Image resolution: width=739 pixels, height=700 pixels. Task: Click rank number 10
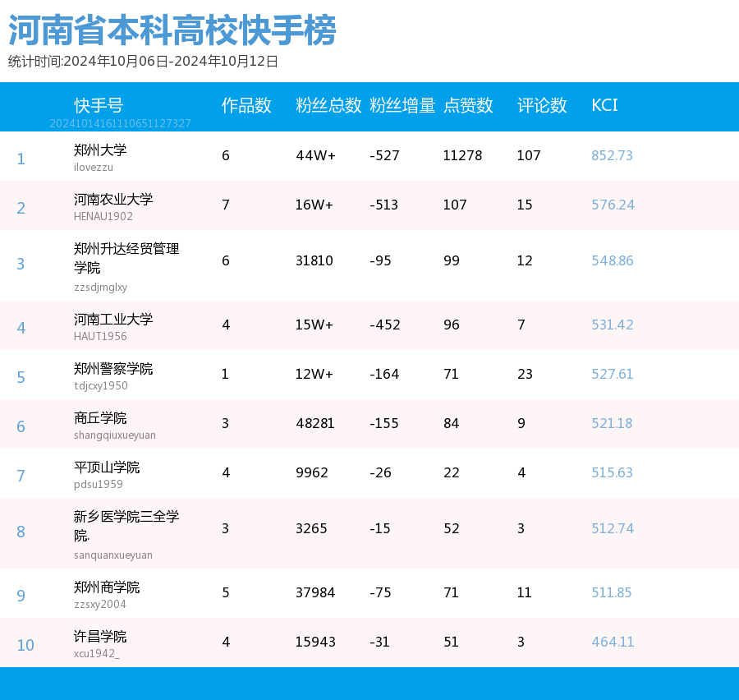(25, 645)
